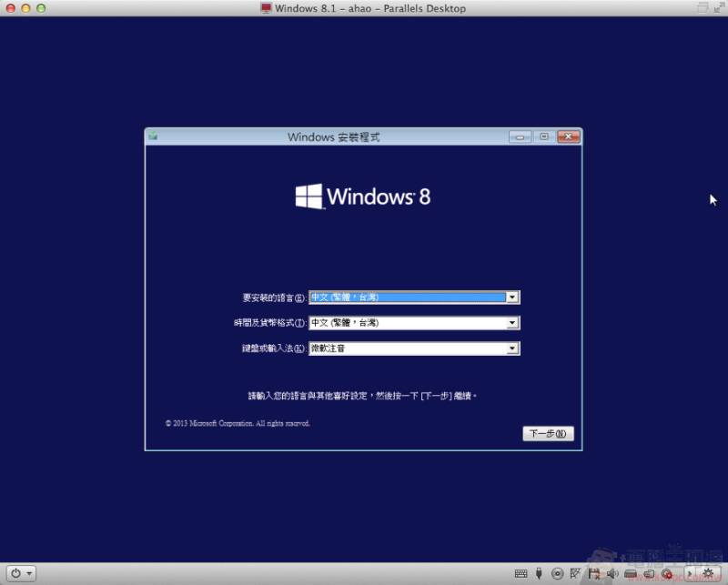
Task: Click the red close button of Parallels window
Action: click(11, 8)
